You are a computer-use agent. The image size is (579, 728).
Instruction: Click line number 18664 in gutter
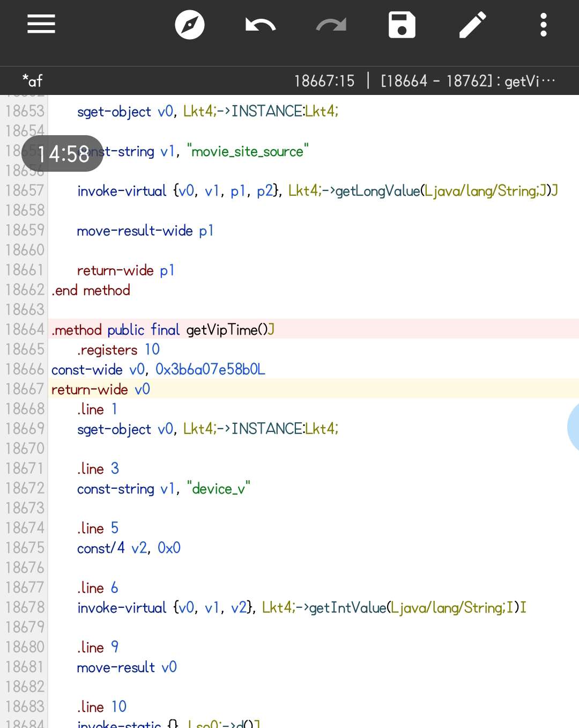coord(25,329)
